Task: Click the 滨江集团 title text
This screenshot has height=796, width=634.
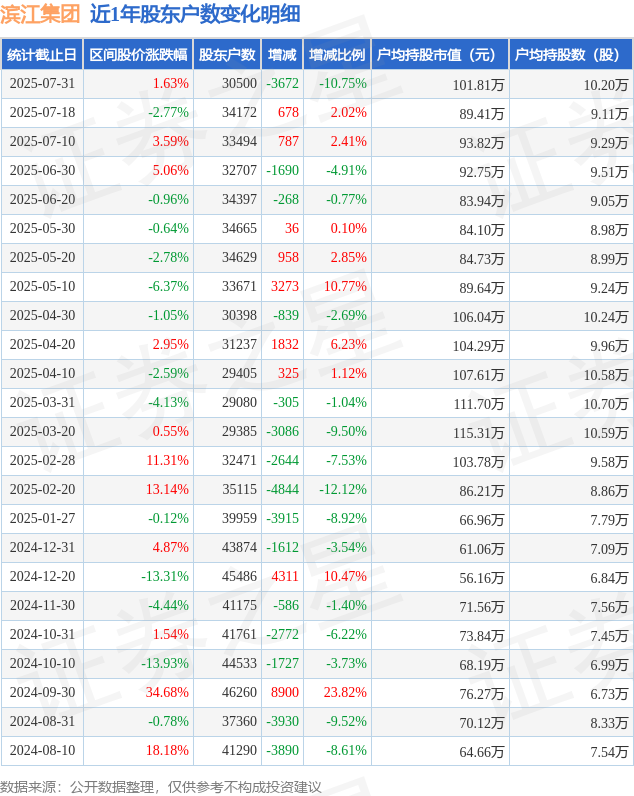Action: coord(41,14)
